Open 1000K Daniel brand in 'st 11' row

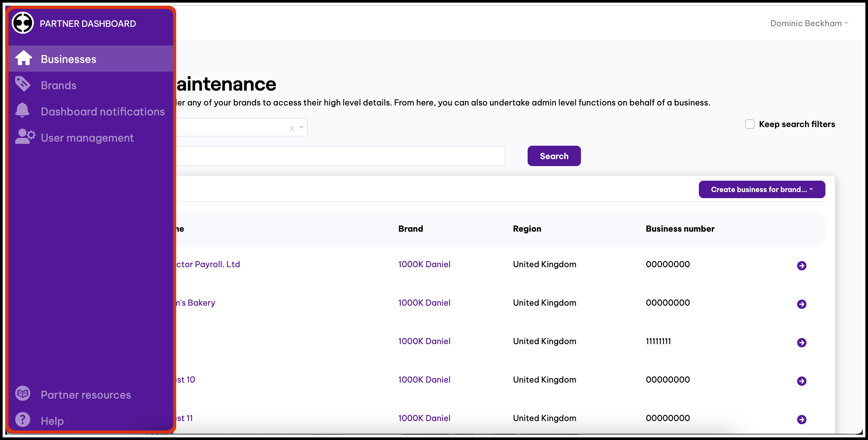424,418
